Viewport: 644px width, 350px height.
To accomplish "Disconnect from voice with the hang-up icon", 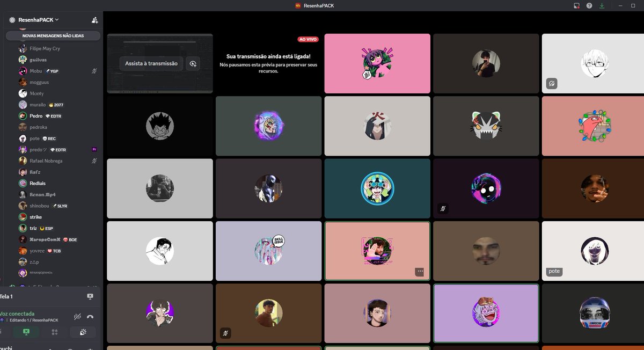I will click(90, 316).
